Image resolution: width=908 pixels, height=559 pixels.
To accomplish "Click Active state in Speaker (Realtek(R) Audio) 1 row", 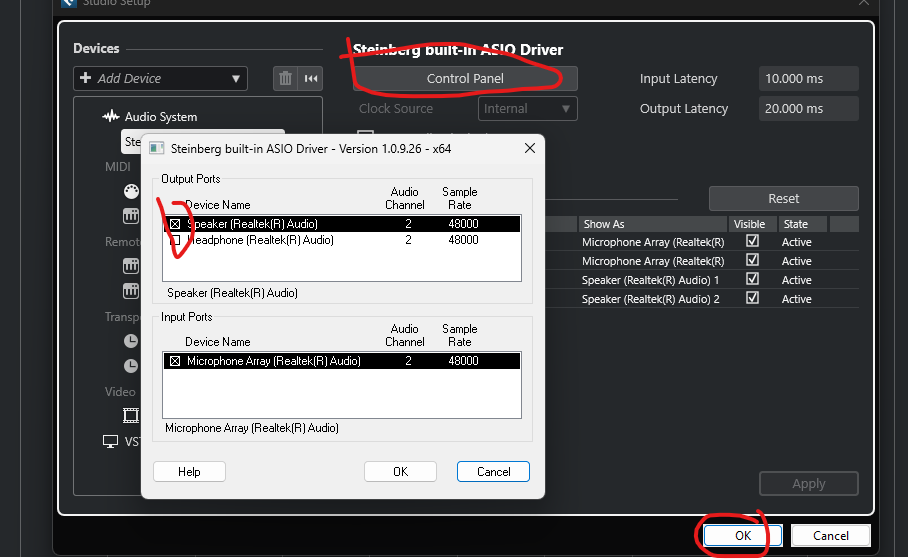I will (x=797, y=280).
